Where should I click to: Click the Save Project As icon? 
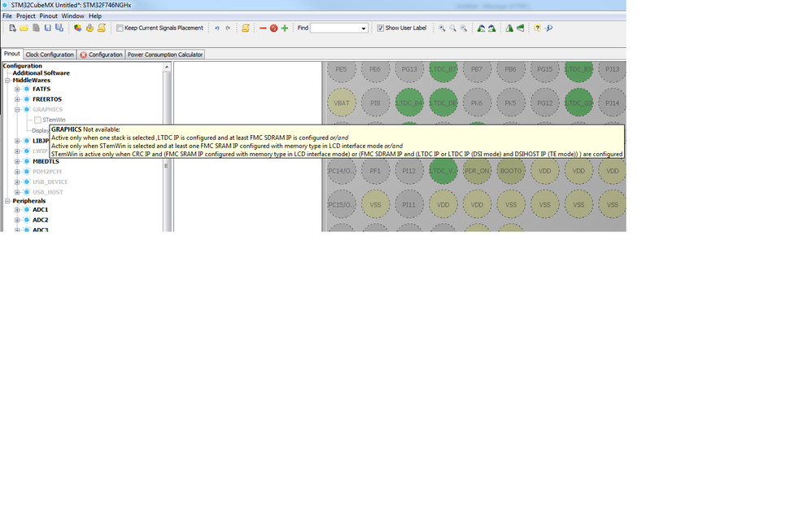pyautogui.click(x=59, y=28)
